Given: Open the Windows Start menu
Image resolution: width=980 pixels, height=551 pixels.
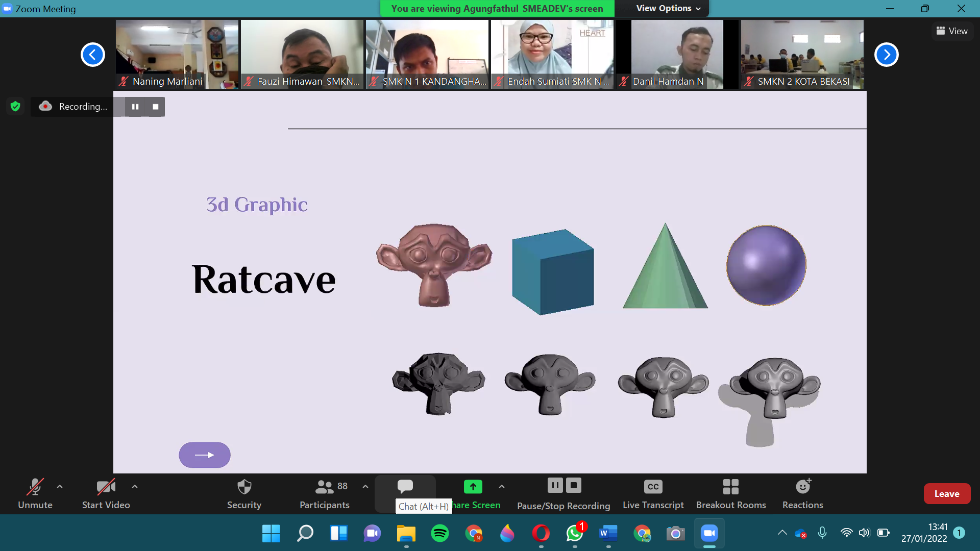Looking at the screenshot, I should pos(271,534).
